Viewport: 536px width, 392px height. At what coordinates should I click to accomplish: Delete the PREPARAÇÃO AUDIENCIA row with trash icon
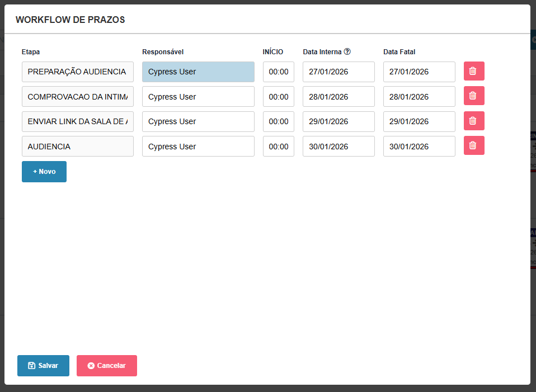pos(473,72)
